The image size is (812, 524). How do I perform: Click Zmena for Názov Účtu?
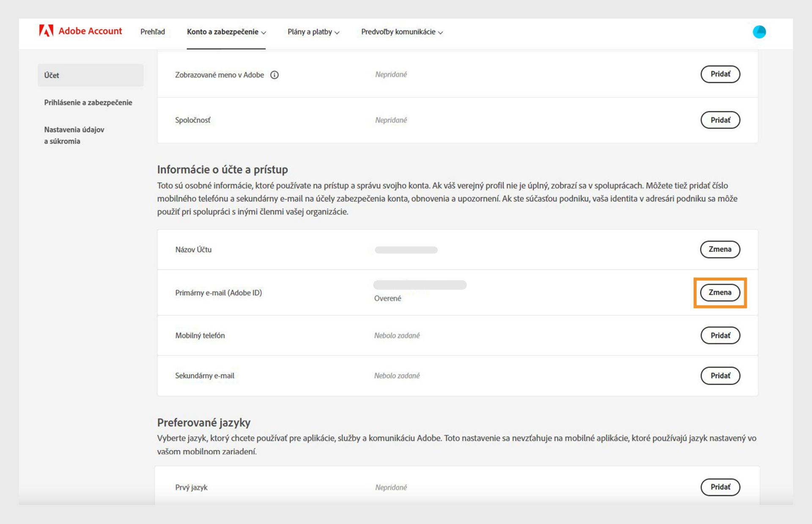tap(720, 249)
